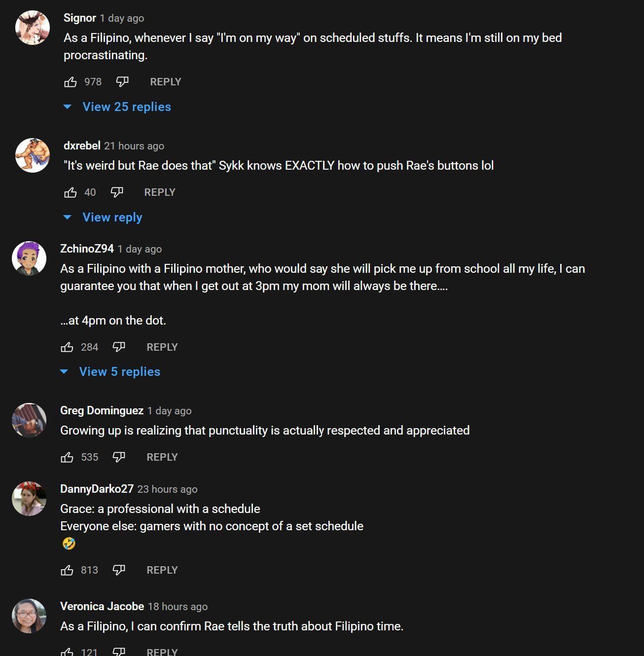Show 5 replies under ZchinoZ94's comment
644x656 pixels.
click(x=119, y=372)
